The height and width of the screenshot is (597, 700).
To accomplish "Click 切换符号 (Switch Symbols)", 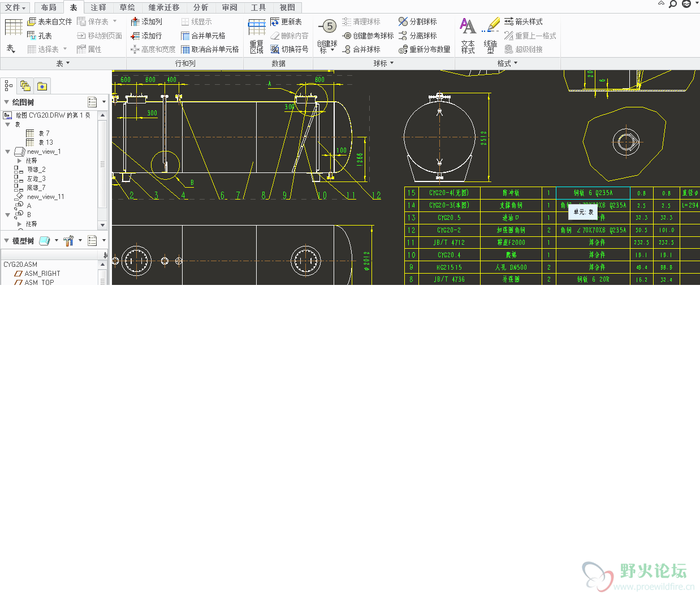I will click(x=289, y=49).
